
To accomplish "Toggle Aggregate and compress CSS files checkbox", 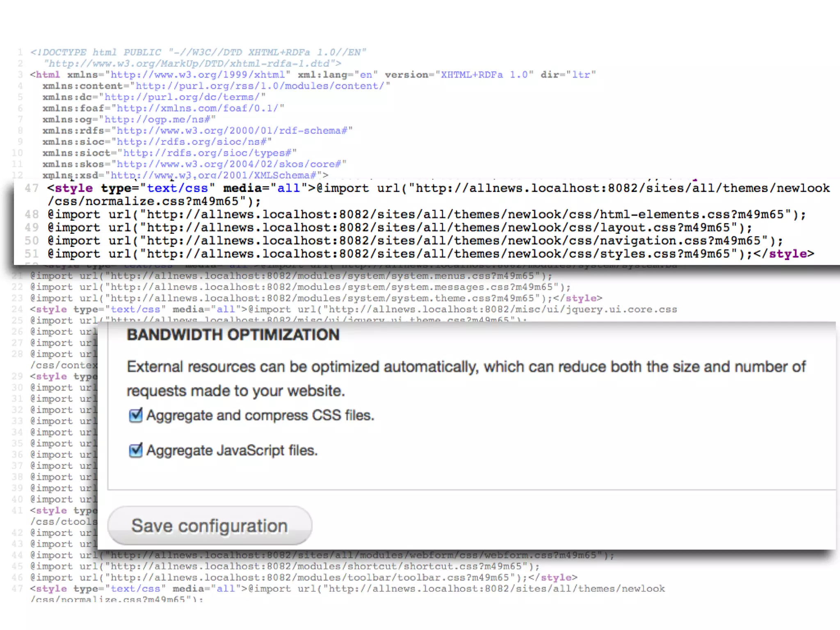I will pos(136,415).
